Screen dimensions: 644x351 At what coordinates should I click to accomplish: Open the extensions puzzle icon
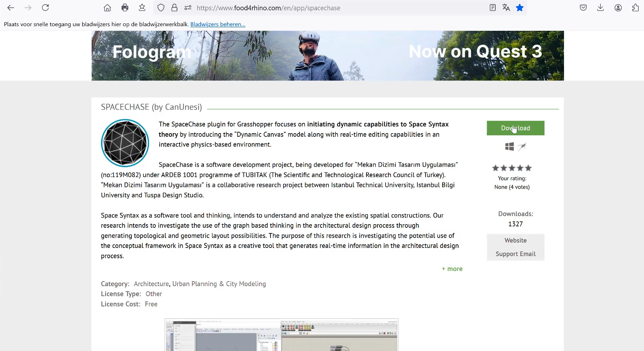click(636, 8)
